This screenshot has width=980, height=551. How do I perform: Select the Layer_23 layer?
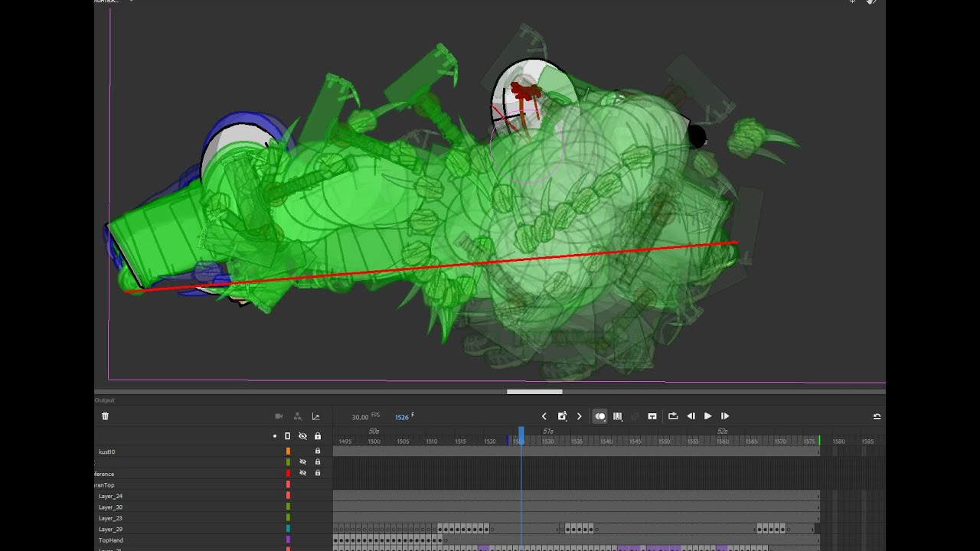pyautogui.click(x=110, y=518)
